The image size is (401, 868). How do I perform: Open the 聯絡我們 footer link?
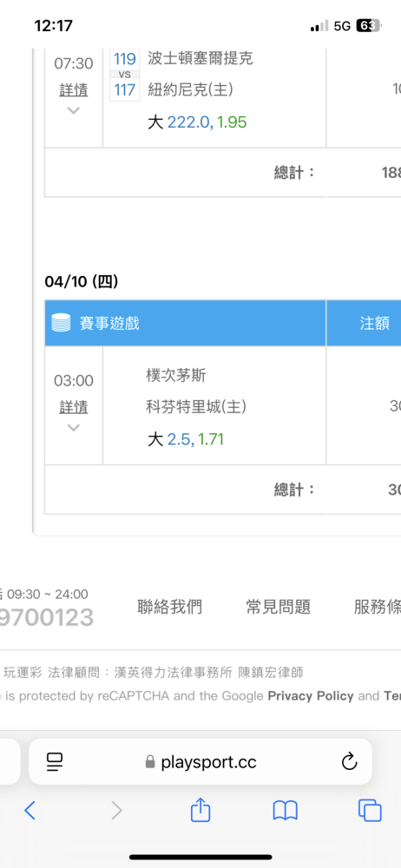169,607
